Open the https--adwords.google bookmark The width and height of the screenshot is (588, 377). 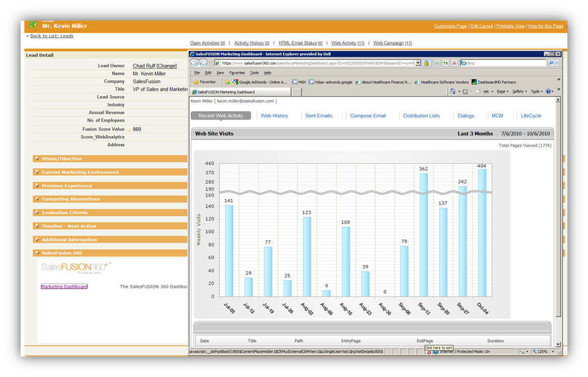[x=330, y=82]
